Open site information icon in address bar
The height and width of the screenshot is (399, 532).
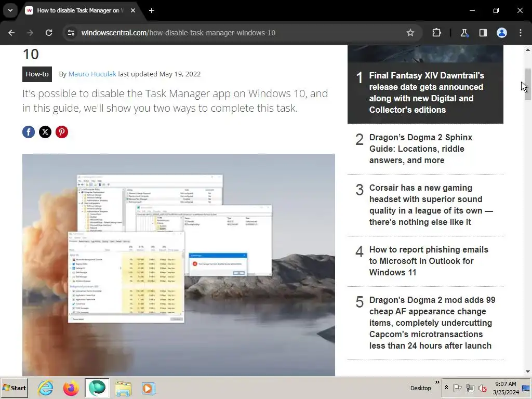point(71,33)
